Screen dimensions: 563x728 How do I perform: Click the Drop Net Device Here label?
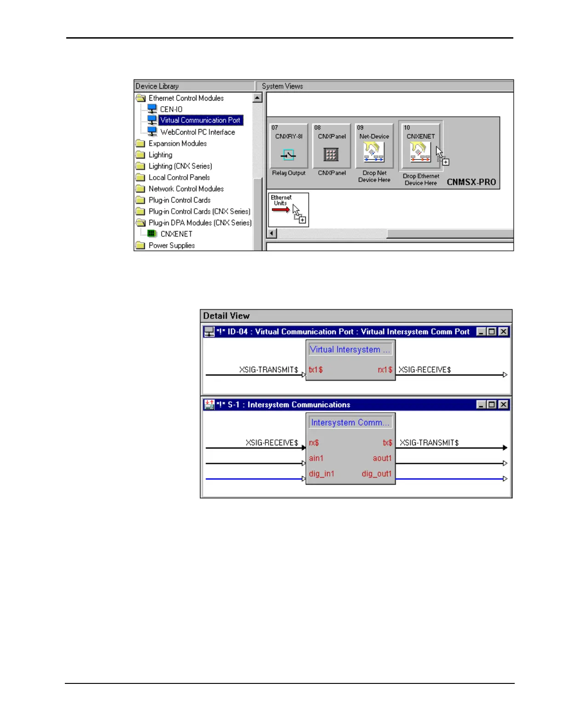[x=374, y=176]
